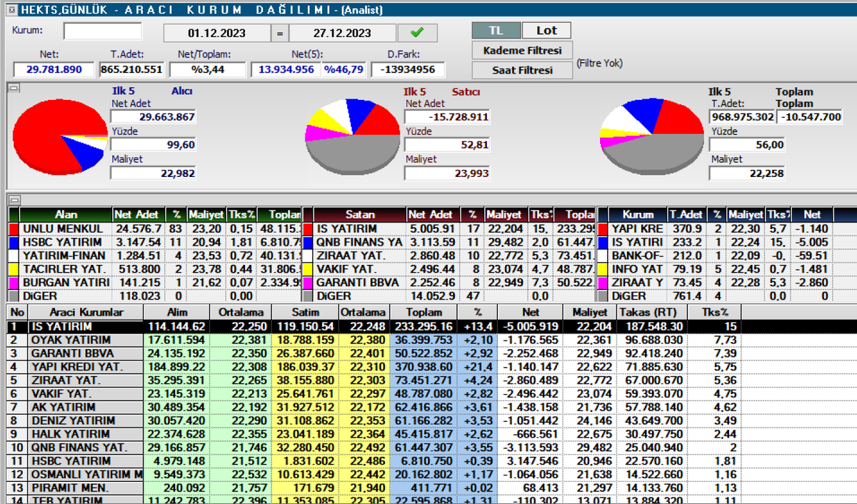
Task: Sort by Alan column header
Action: tap(66, 214)
